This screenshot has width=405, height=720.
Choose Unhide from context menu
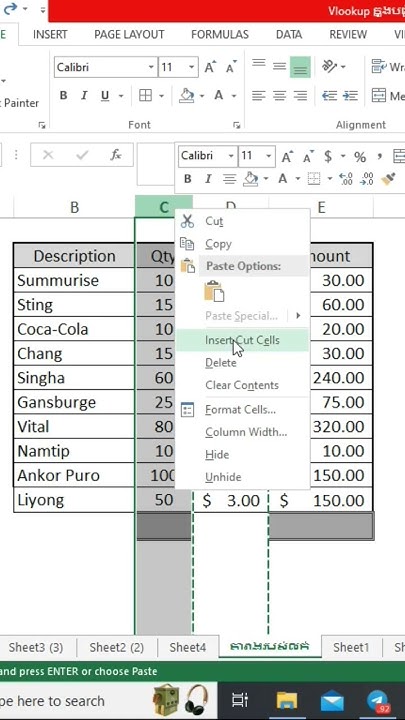click(242, 477)
